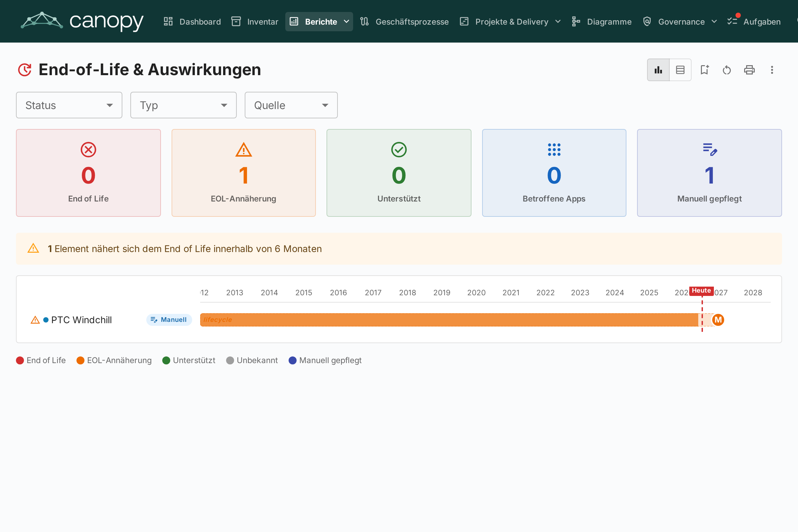Click the M marker at lifecycle end
This screenshot has width=798, height=532.
(718, 320)
